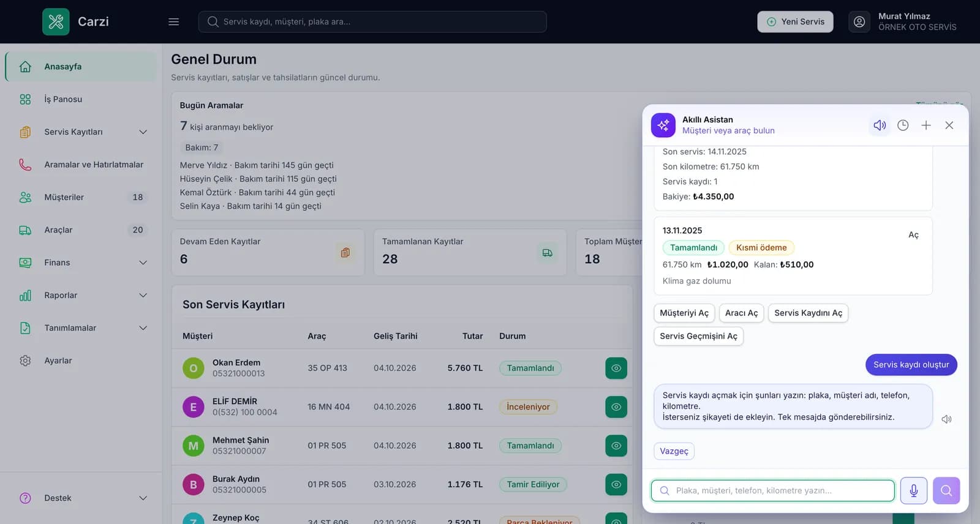Viewport: 980px width, 524px height.
Task: Play the assistant message audio icon
Action: [x=946, y=419]
